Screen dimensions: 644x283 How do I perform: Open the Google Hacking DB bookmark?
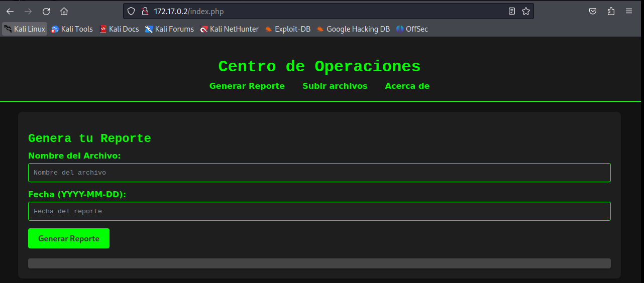point(353,29)
